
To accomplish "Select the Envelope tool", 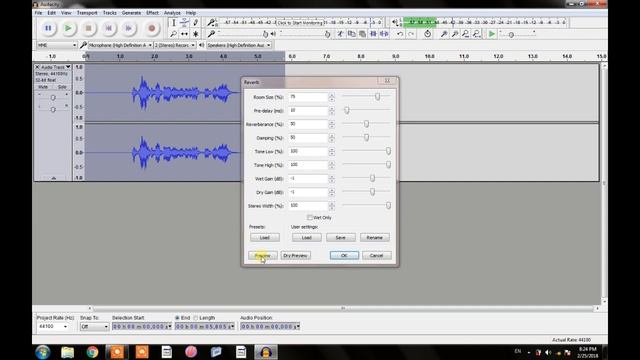I will click(184, 23).
